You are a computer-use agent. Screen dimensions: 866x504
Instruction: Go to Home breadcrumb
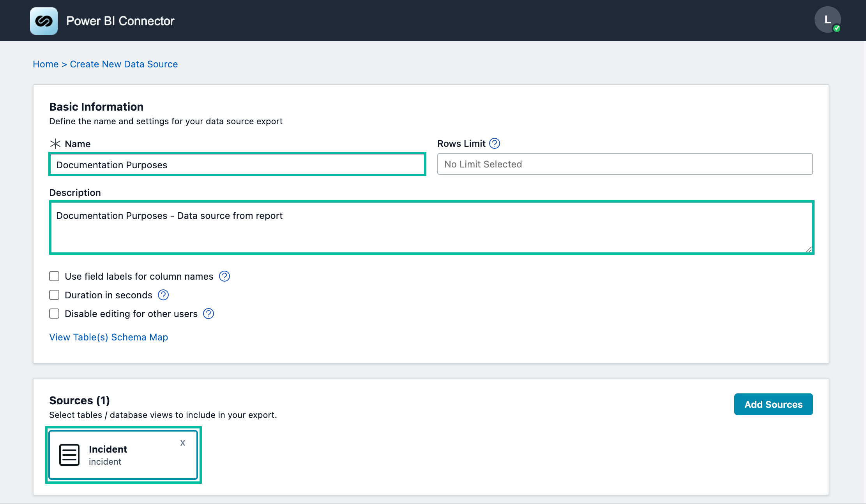click(x=46, y=64)
